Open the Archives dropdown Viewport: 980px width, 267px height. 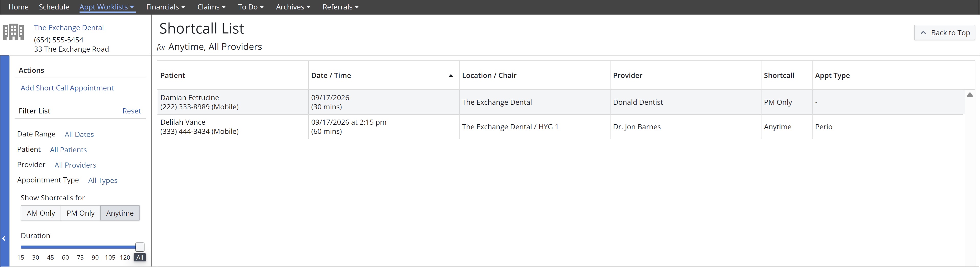pos(293,7)
